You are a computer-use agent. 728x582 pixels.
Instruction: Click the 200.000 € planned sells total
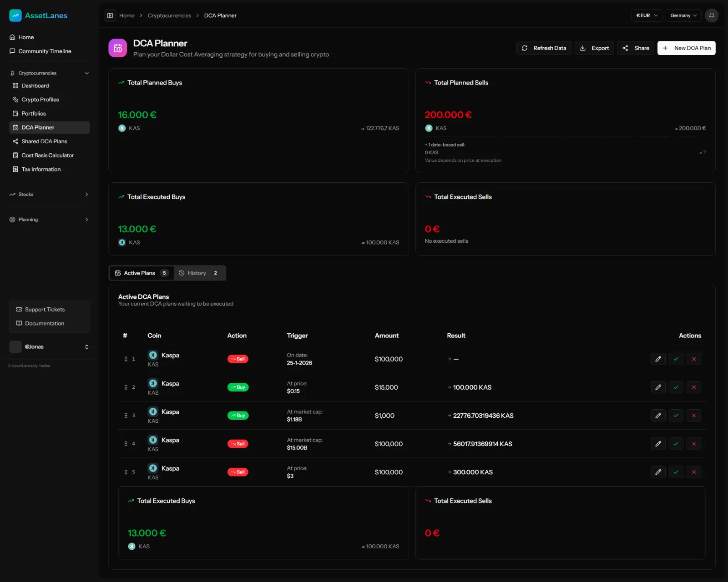pyautogui.click(x=448, y=115)
